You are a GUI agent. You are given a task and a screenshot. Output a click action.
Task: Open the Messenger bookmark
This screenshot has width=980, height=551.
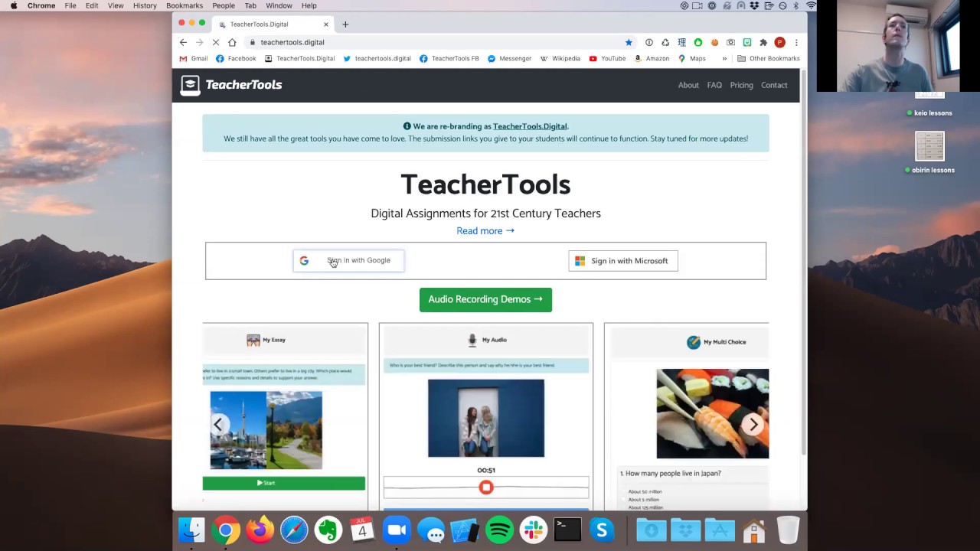[x=509, y=58]
